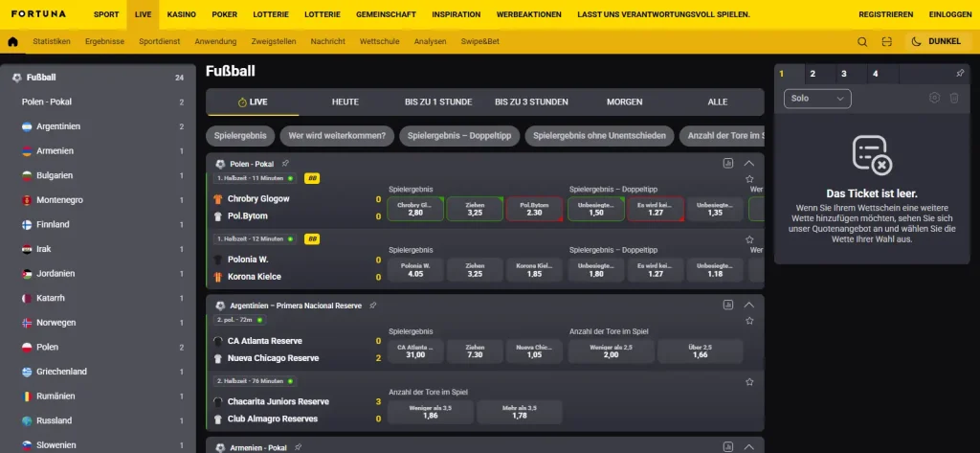Screen dimensions: 980x453
Task: Expand the Polen entry in the sidebar
Action: 99,348
